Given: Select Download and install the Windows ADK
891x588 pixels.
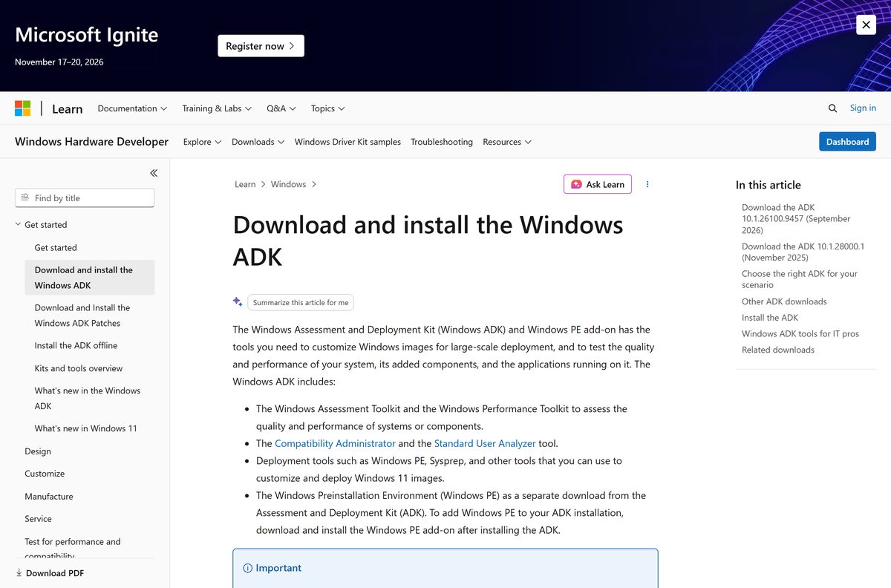Looking at the screenshot, I should pos(89,278).
